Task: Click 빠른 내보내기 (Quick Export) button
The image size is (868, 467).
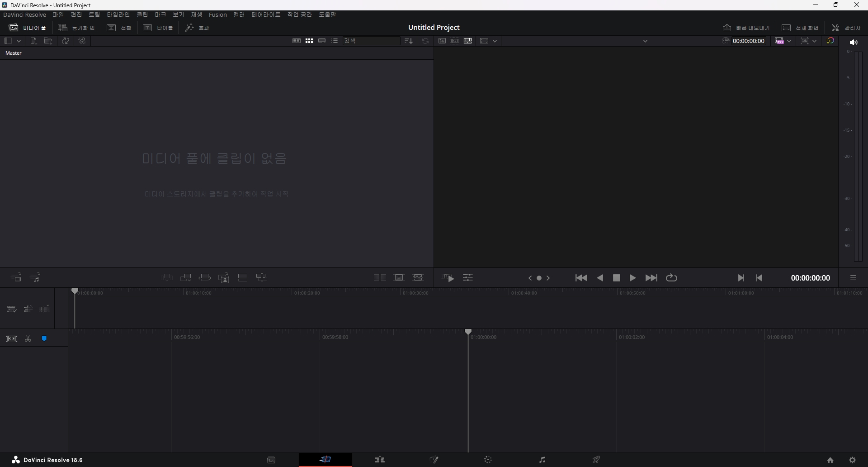Action: point(746,28)
